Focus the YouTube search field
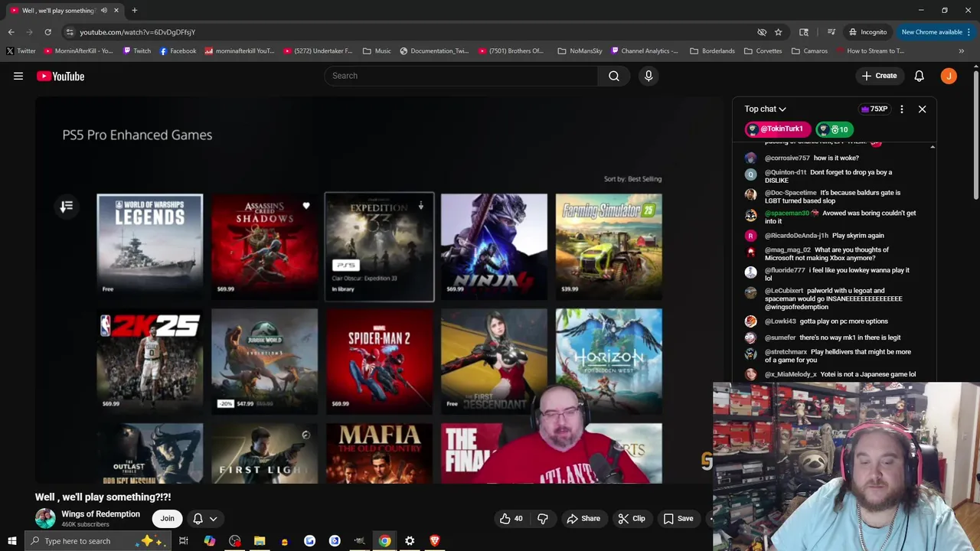Screen dimensions: 980x551 click(x=462, y=76)
